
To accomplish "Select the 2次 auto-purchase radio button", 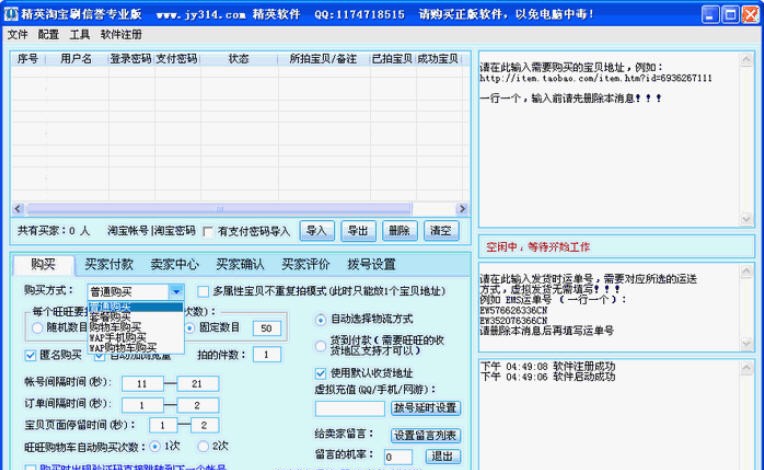I will (x=203, y=446).
